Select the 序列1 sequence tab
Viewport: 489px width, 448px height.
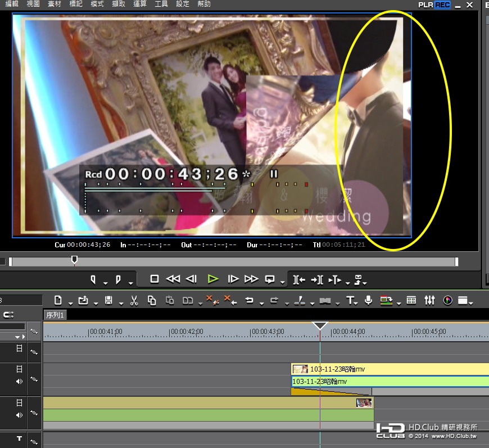(x=55, y=315)
